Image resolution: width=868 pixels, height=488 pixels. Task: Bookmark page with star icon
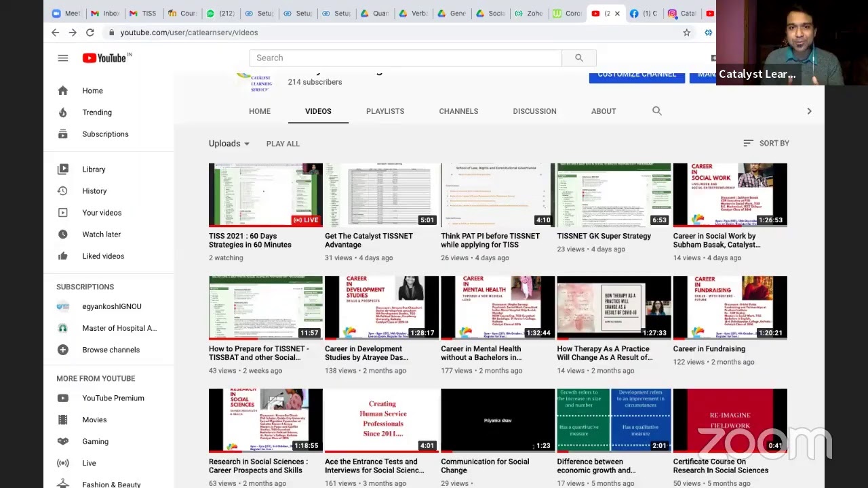point(686,33)
